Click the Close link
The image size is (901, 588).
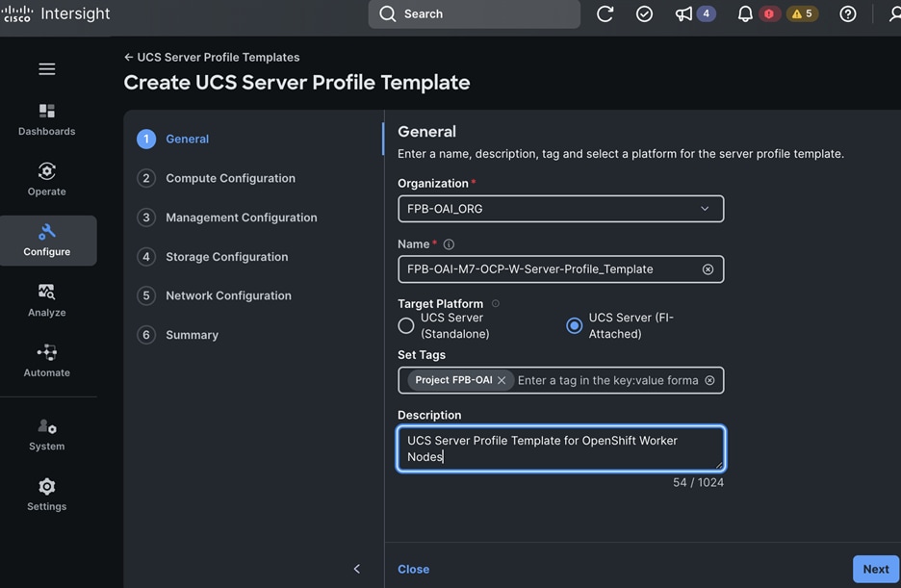[x=414, y=569]
